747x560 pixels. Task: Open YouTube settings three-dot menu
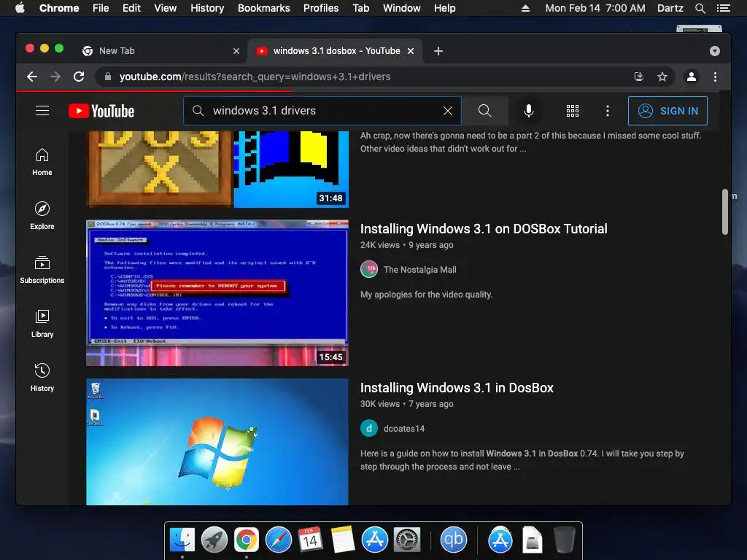608,111
